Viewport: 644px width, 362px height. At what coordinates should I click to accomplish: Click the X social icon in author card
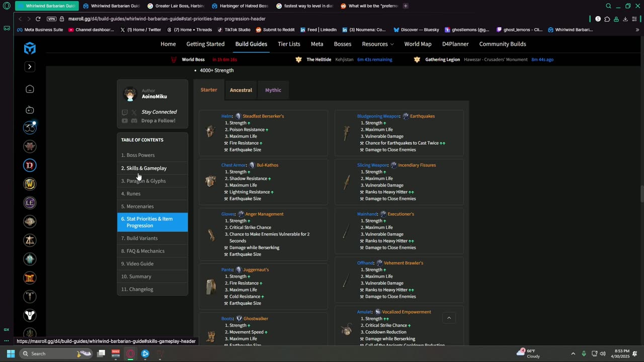[x=134, y=112]
